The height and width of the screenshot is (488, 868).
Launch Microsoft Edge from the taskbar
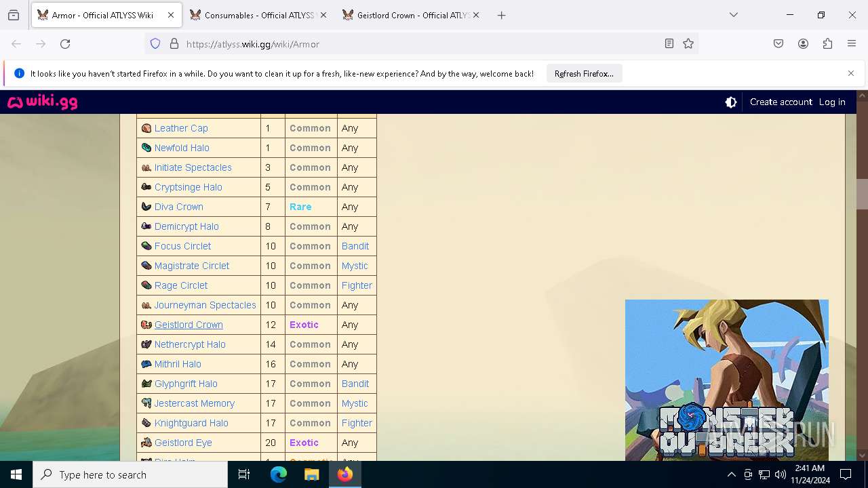click(x=279, y=474)
